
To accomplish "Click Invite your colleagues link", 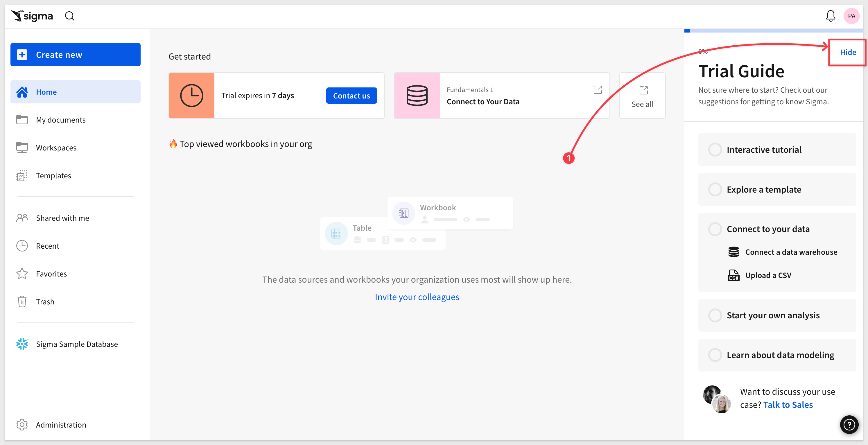I will (x=417, y=297).
